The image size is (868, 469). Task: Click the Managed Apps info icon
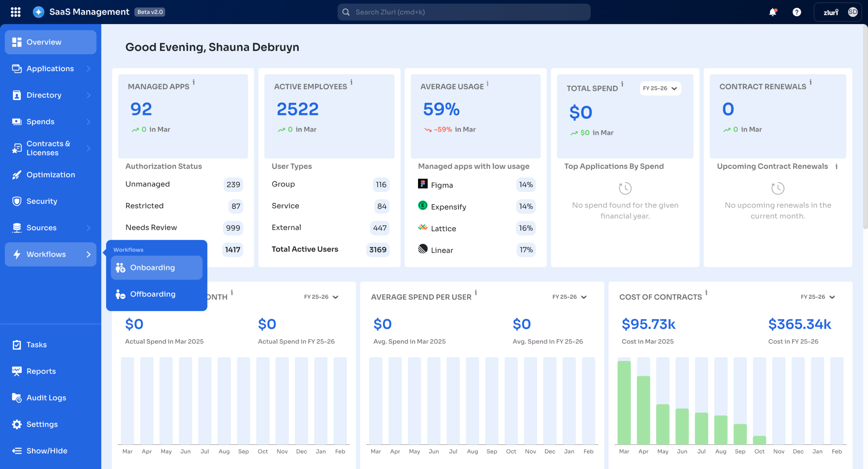click(194, 82)
